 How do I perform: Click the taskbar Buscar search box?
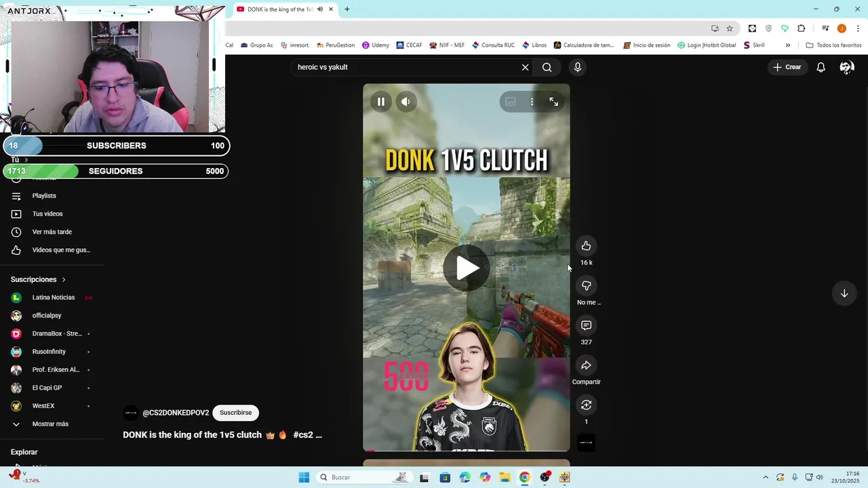coord(364,477)
